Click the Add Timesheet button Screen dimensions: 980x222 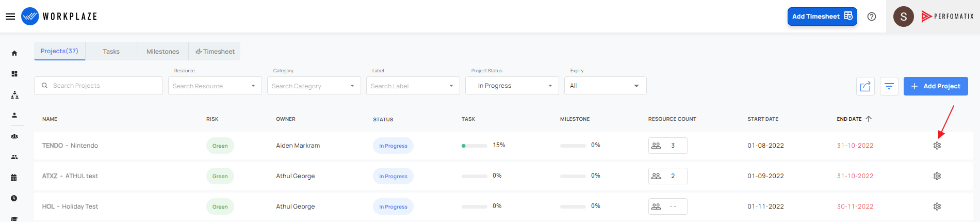tap(822, 17)
